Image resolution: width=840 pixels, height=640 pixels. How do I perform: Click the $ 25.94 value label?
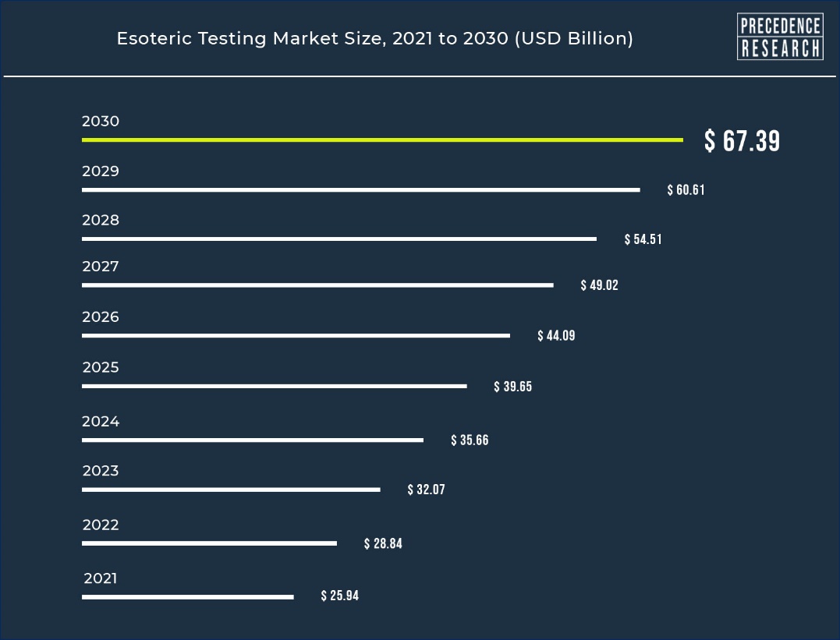[339, 595]
